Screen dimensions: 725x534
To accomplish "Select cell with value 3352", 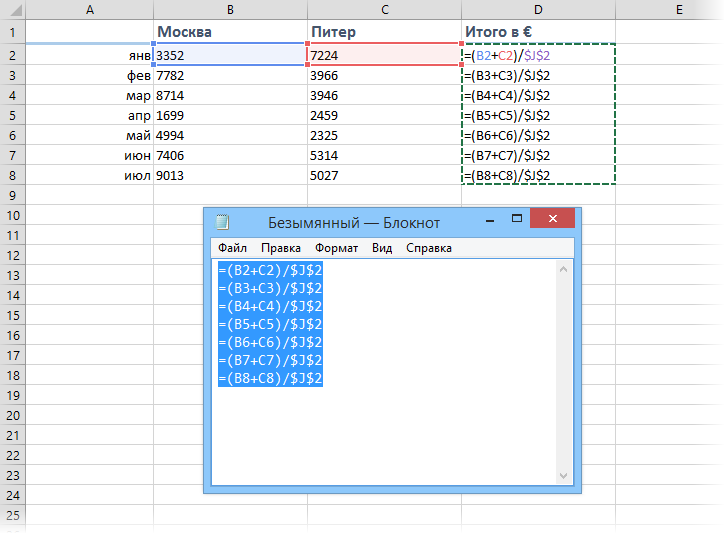I will [x=230, y=55].
